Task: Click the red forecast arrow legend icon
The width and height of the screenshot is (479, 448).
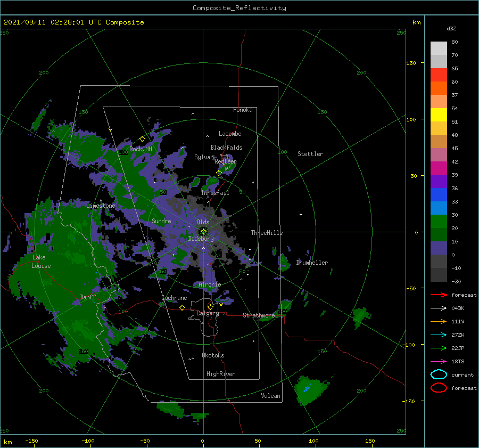Action: point(439,295)
